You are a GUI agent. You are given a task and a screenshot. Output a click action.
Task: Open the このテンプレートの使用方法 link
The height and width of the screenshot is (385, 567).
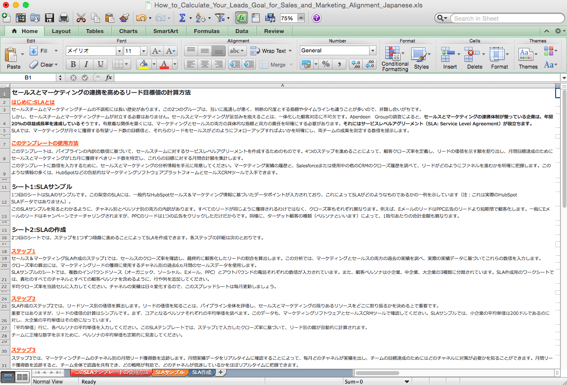45,143
